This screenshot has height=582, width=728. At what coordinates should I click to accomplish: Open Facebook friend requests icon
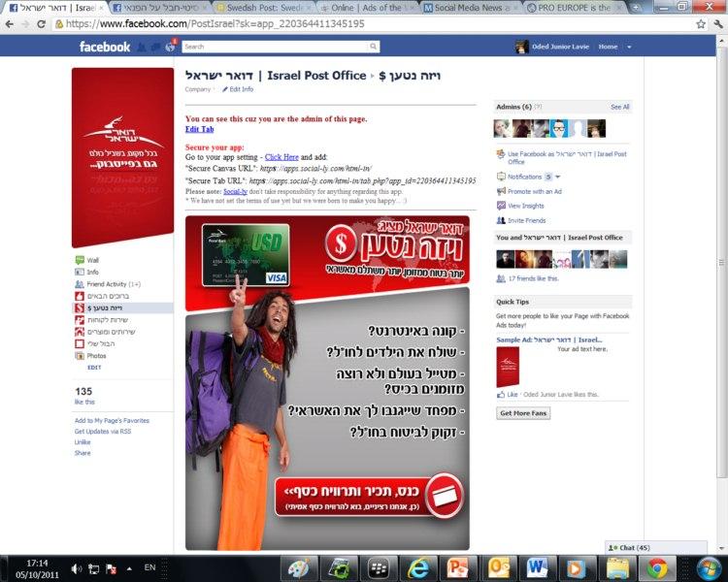point(142,47)
